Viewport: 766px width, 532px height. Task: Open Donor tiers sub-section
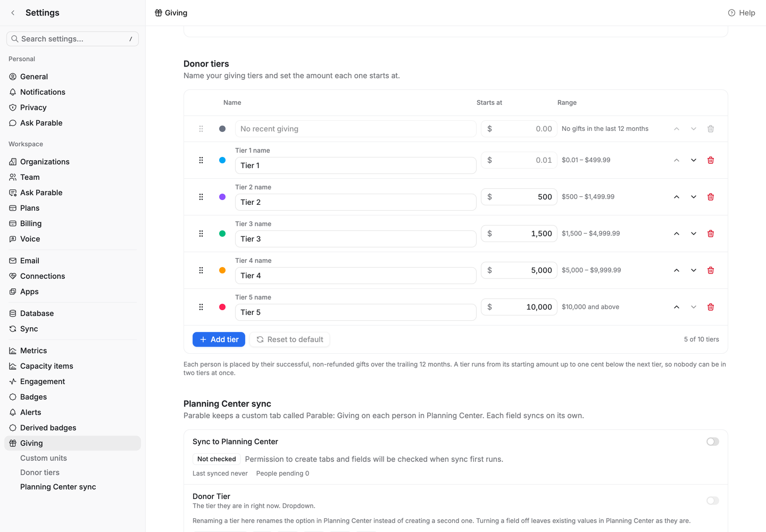[x=40, y=472]
